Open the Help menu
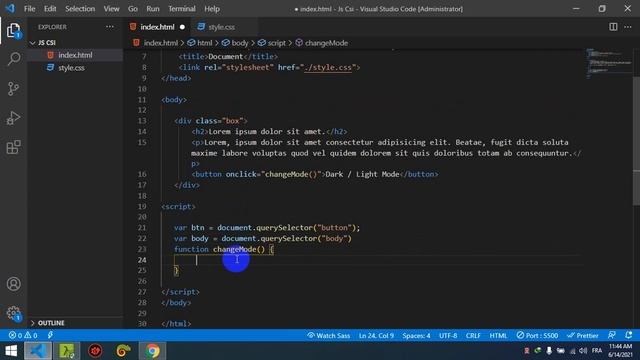 tap(212, 9)
